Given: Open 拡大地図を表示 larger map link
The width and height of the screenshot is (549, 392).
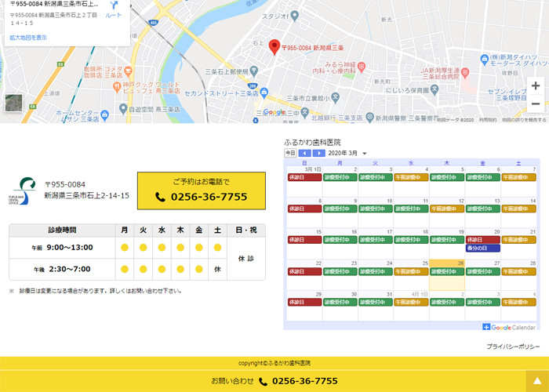Looking at the screenshot, I should (x=28, y=37).
